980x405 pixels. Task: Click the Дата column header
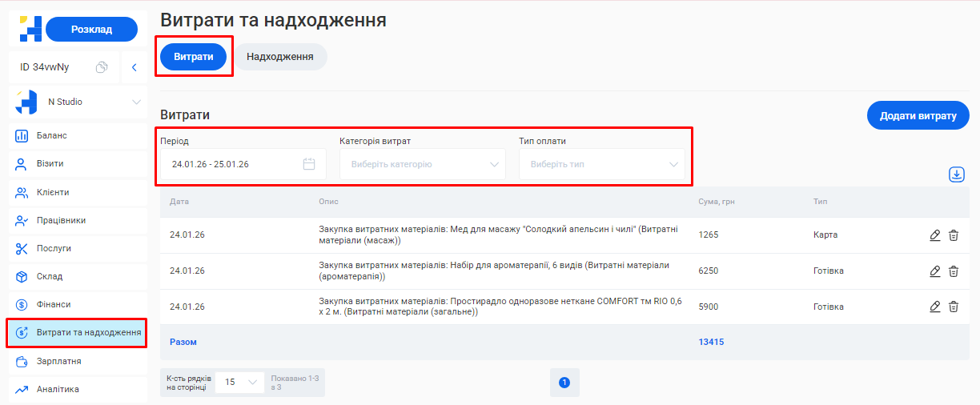(x=179, y=201)
